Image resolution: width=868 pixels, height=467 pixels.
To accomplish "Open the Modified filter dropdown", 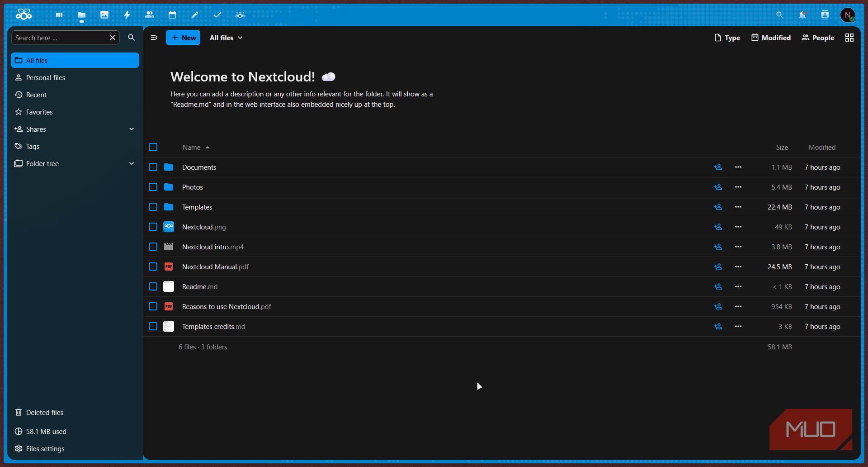I will [771, 38].
